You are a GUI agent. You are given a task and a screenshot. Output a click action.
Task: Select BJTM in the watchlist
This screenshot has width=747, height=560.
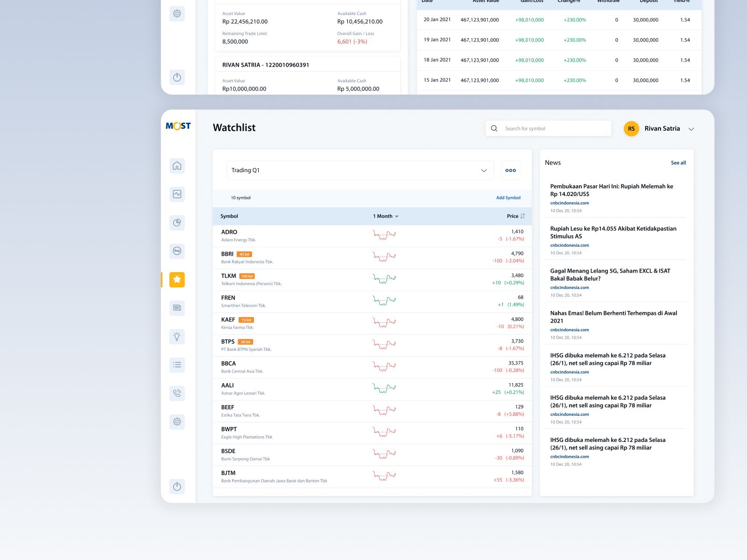(228, 473)
